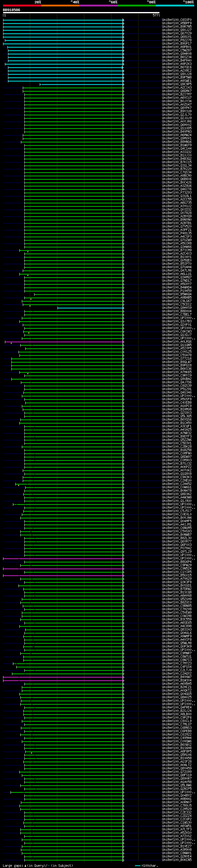Image resolution: width=197 pixels, height=868 pixels.
Task: Click the =100char. scale legend text
Action: 150,865
